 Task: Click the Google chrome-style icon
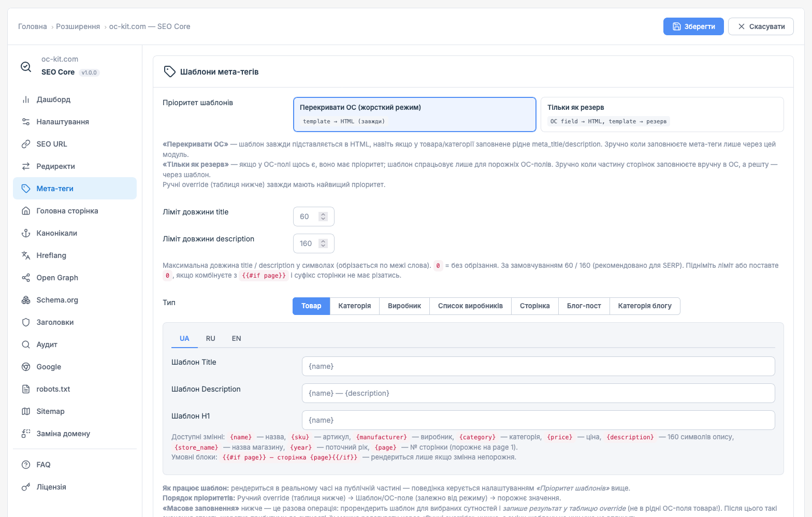26,367
